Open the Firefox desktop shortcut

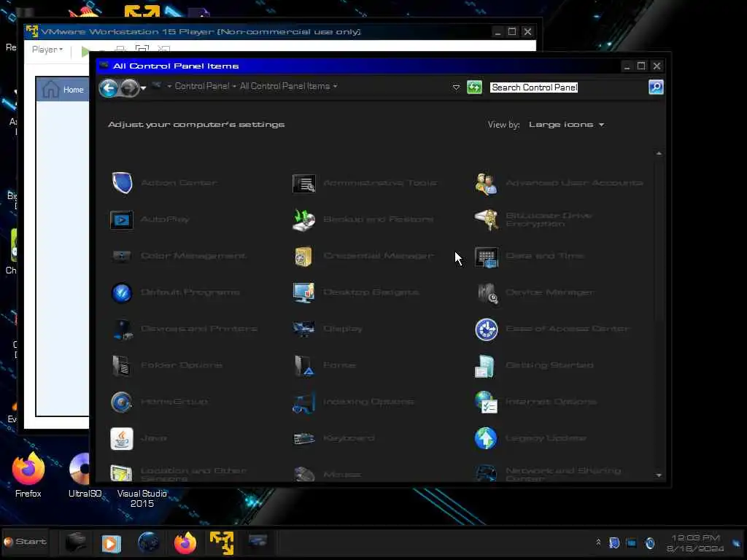pyautogui.click(x=28, y=475)
